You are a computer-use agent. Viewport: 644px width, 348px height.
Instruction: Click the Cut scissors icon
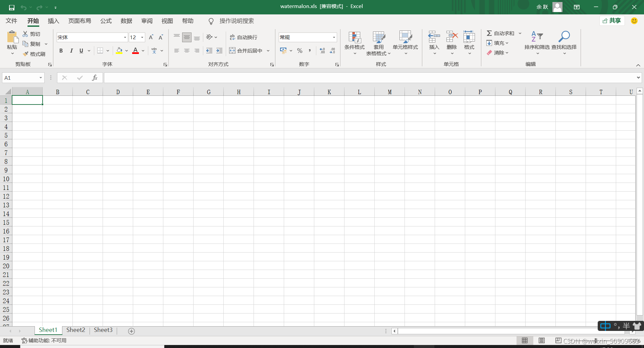25,34
